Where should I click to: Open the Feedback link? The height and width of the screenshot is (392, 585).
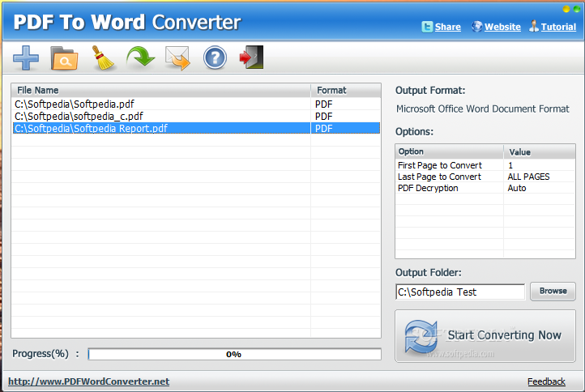[546, 381]
